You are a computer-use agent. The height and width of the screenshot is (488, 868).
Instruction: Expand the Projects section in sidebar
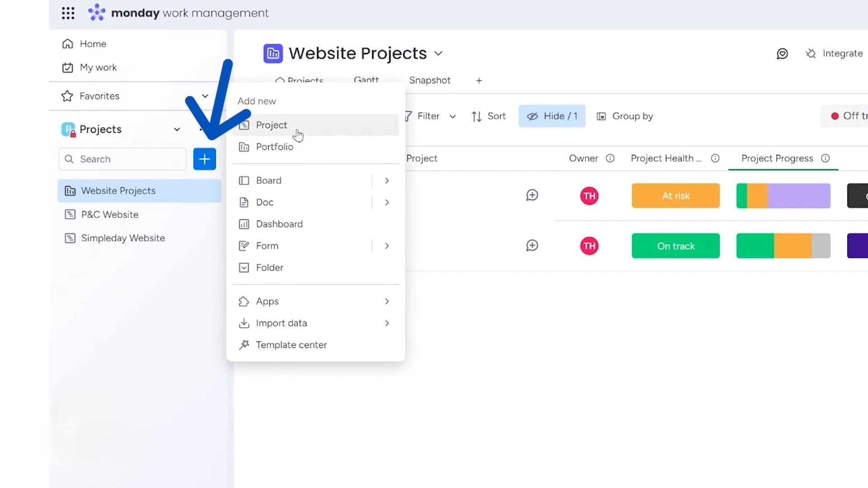[x=177, y=129]
